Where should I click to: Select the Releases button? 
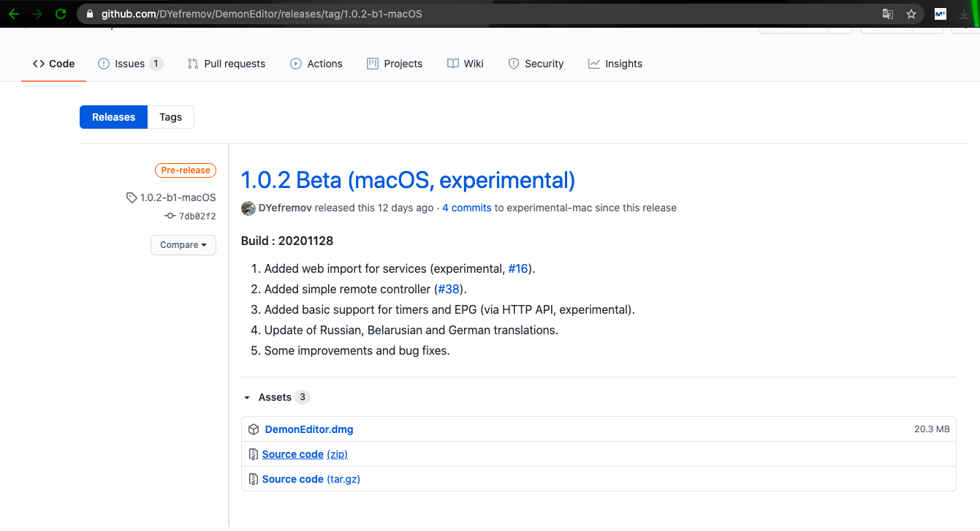click(x=113, y=117)
